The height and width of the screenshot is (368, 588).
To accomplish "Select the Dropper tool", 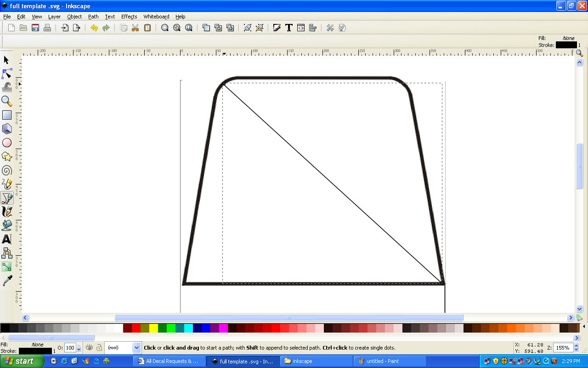I will (x=6, y=280).
